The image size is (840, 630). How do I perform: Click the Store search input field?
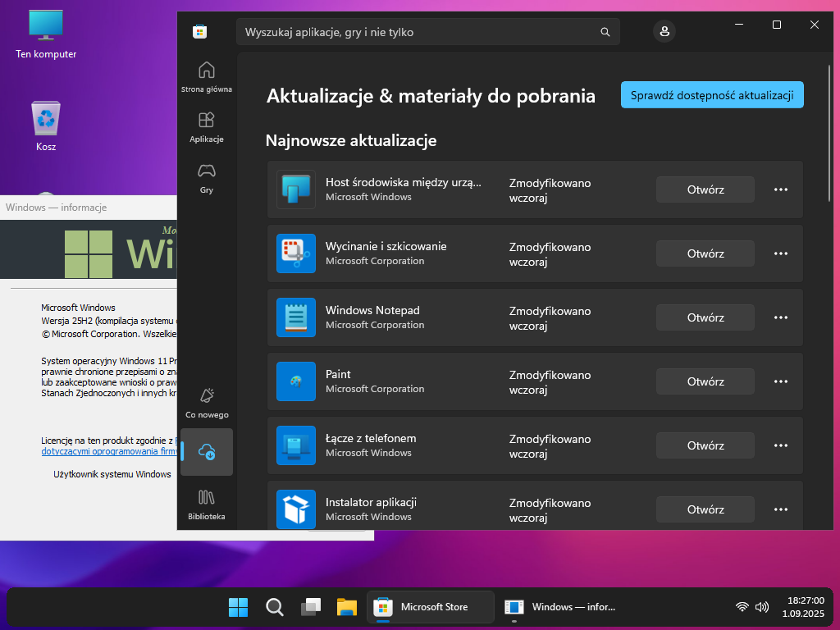tap(418, 32)
